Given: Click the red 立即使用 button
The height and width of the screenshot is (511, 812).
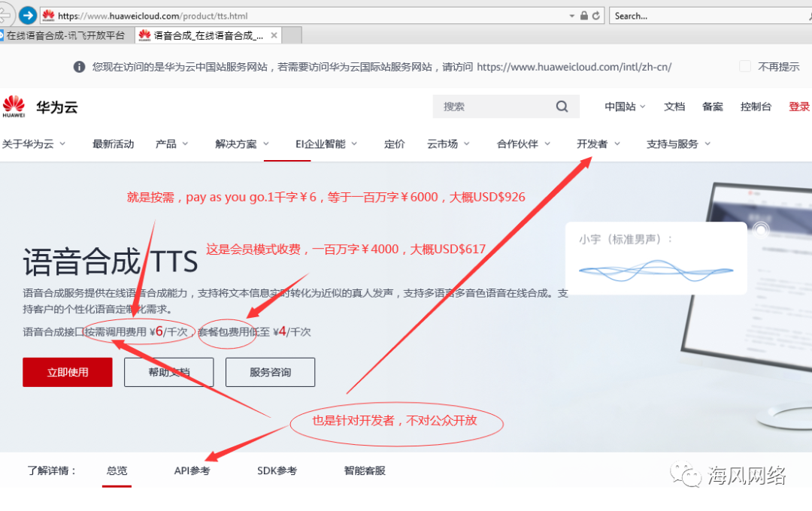Looking at the screenshot, I should tap(68, 372).
